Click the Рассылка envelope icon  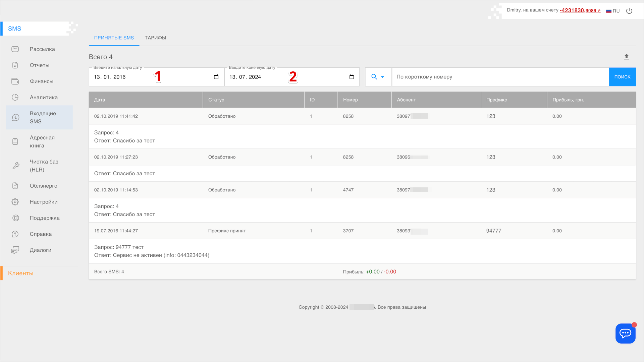pyautogui.click(x=15, y=49)
